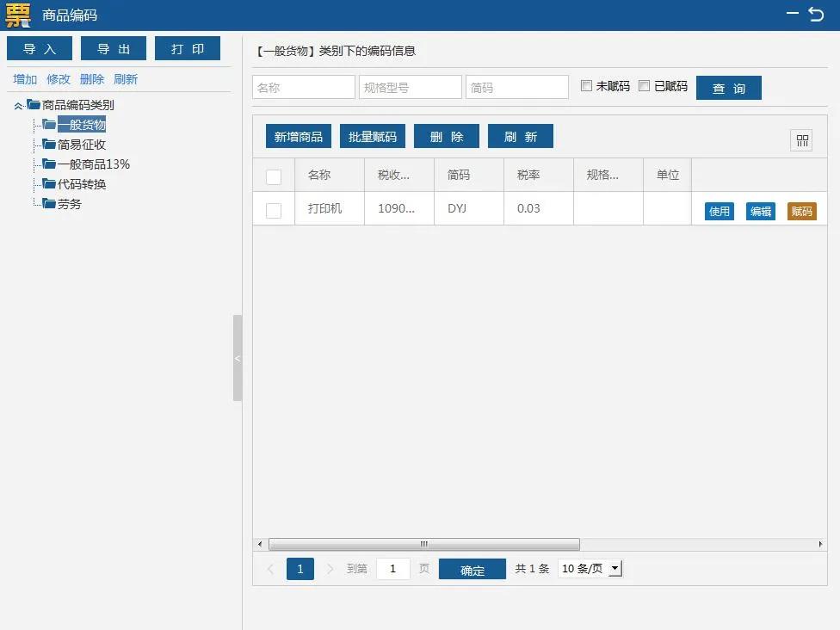Screen dimensions: 840x630
Task: Click the folder icon beside 一般货物
Action: (x=48, y=124)
